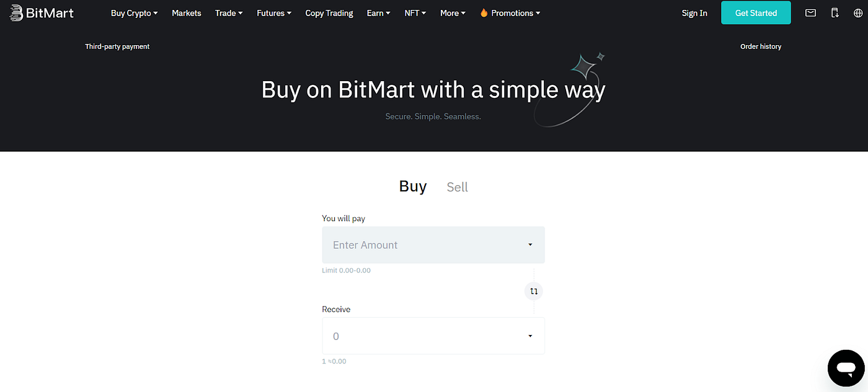Click the swap currencies arrow icon
Viewport: 868px width, 392px height.
pos(533,290)
